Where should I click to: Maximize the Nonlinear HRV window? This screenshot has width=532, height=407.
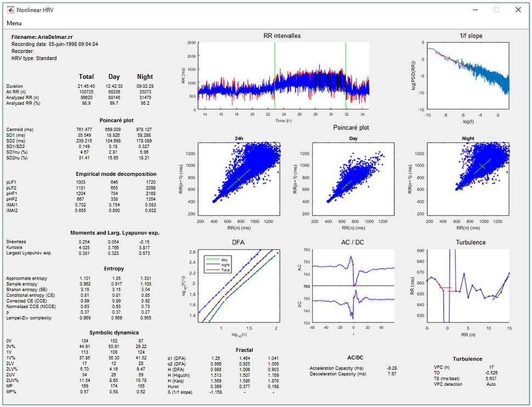[x=497, y=10]
